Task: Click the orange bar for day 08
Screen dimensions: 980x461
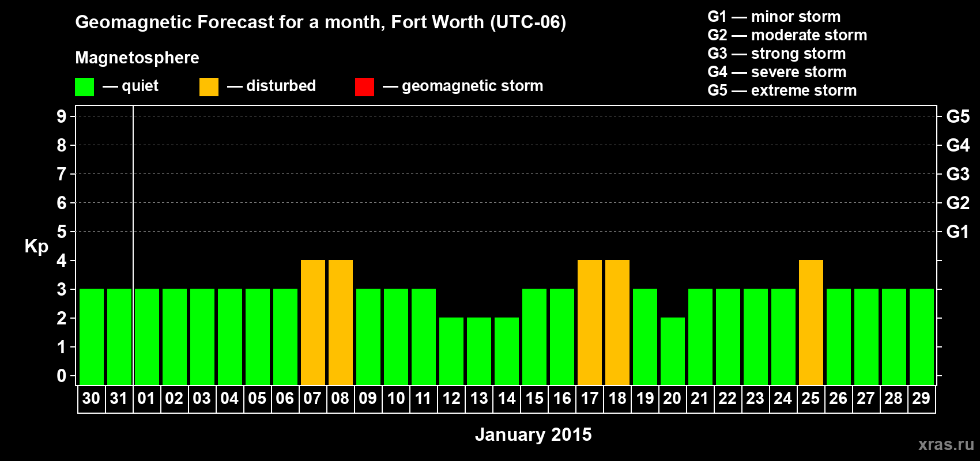Action: point(341,322)
